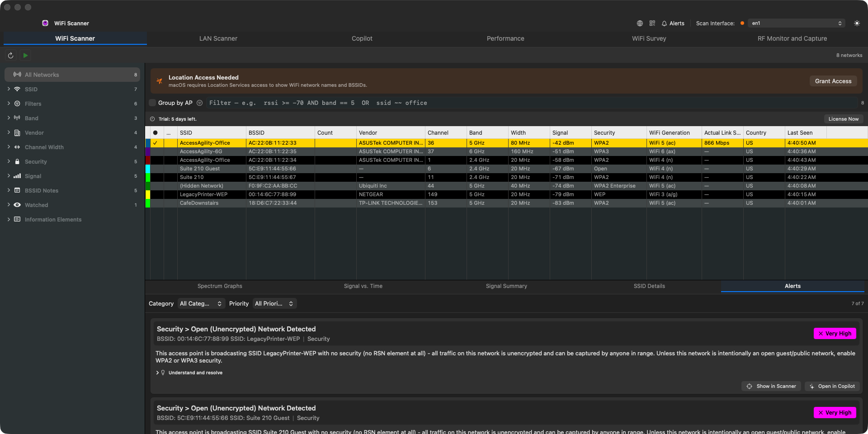
Task: Click the Grant Access button
Action: (x=833, y=81)
